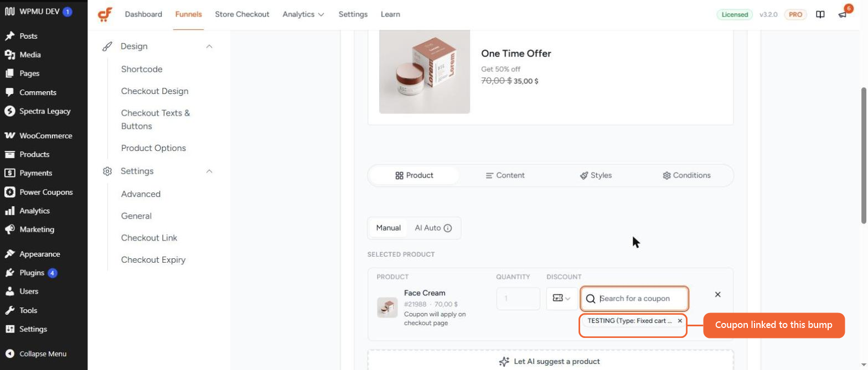This screenshot has width=868, height=370.
Task: Open the discount type dropdown
Action: pos(562,298)
